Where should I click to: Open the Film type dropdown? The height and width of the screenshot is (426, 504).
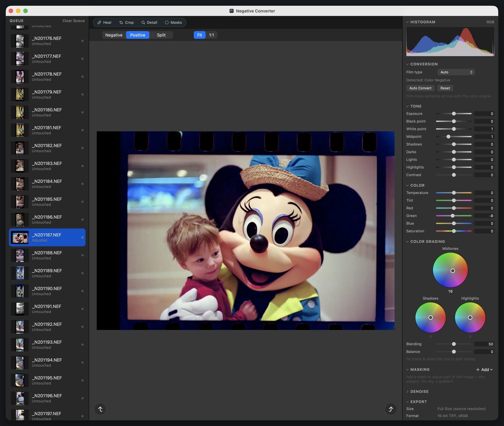click(456, 72)
